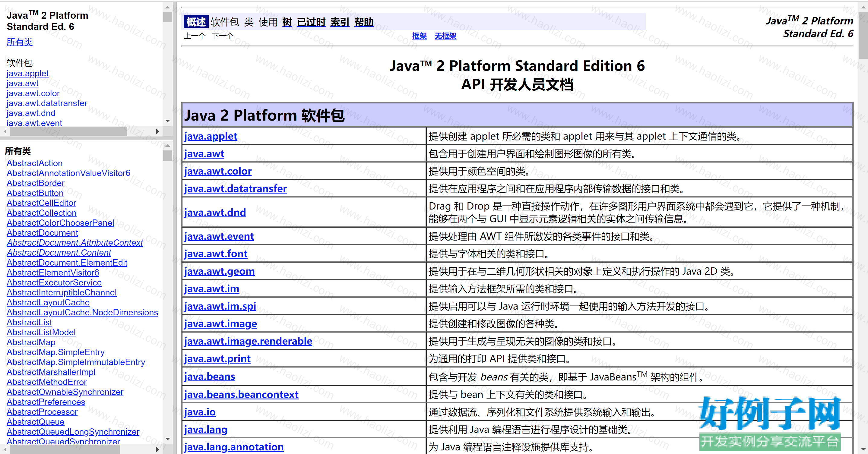Open the java.awt.image package link
The height and width of the screenshot is (454, 868).
point(220,324)
